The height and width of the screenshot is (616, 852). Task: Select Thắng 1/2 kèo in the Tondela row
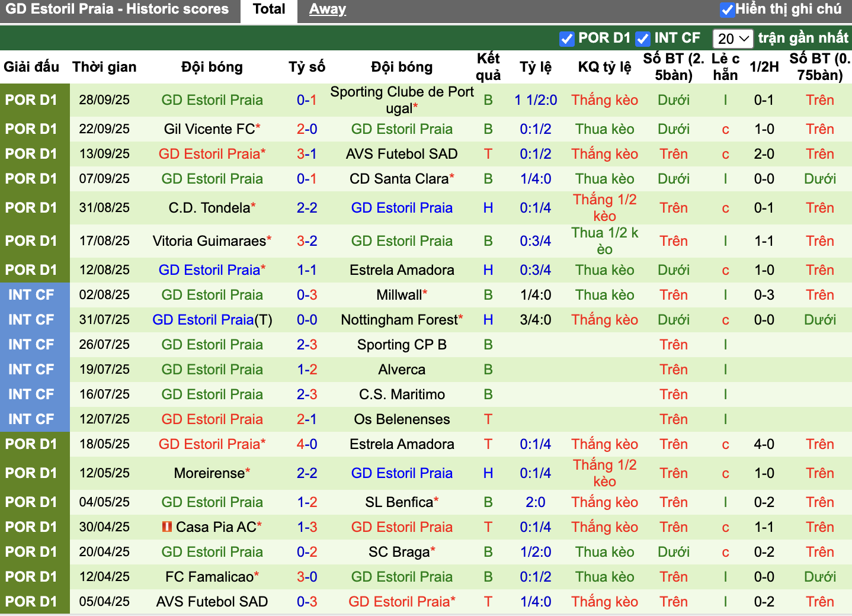[604, 208]
